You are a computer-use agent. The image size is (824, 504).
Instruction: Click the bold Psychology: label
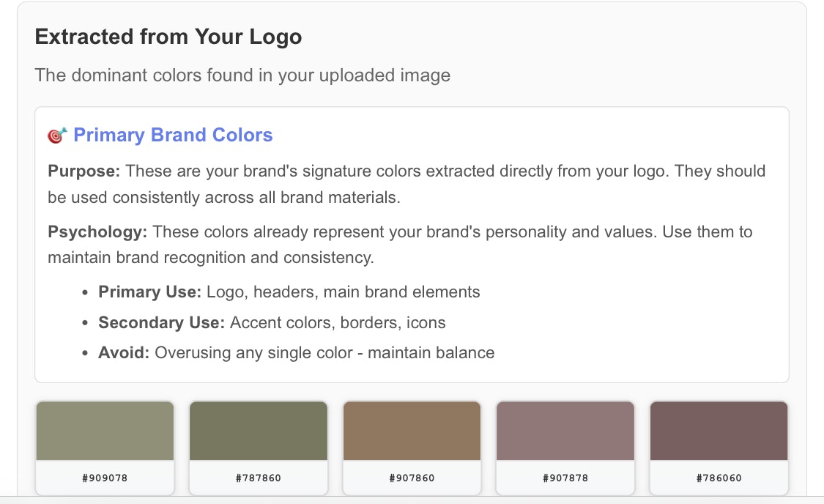coord(97,231)
